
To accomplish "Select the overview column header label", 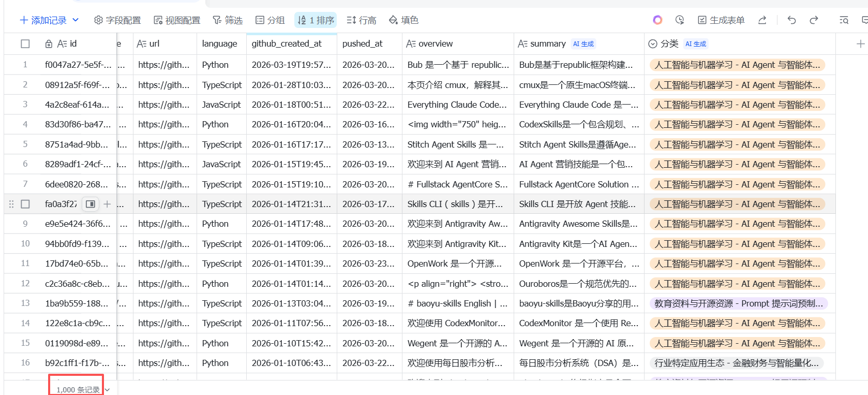I will (x=436, y=44).
